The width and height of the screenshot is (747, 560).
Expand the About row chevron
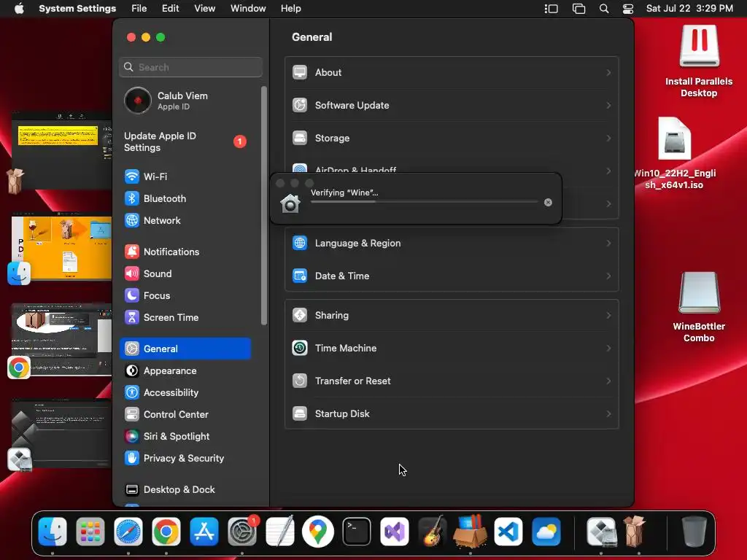[x=608, y=72]
